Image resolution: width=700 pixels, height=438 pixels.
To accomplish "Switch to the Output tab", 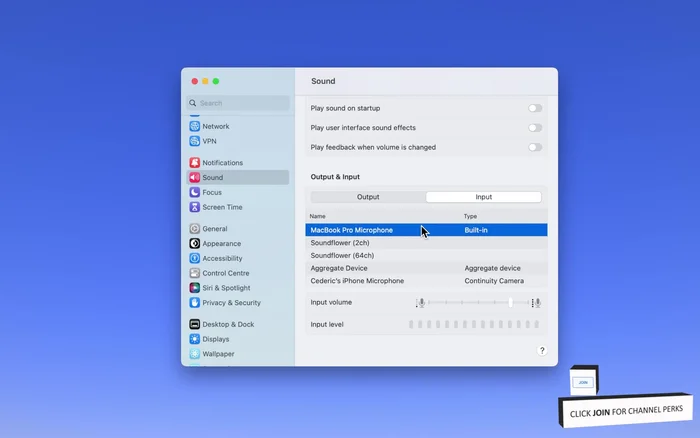I will [368, 197].
